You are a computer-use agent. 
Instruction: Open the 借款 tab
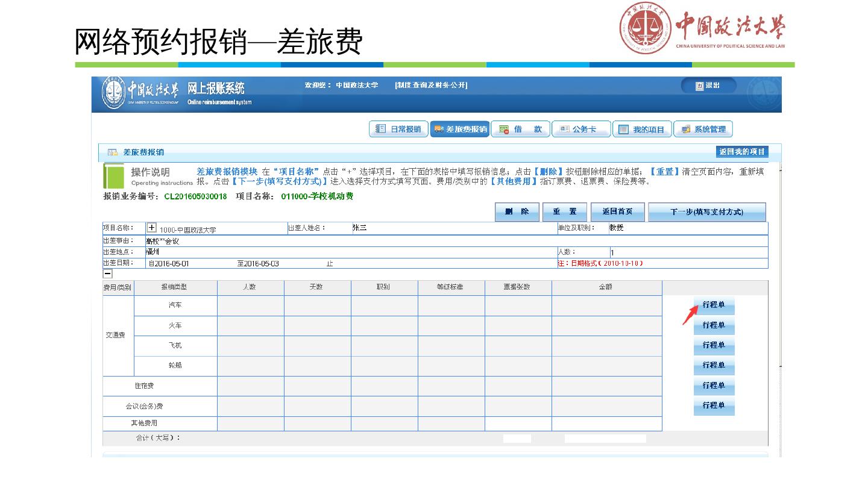tap(520, 130)
